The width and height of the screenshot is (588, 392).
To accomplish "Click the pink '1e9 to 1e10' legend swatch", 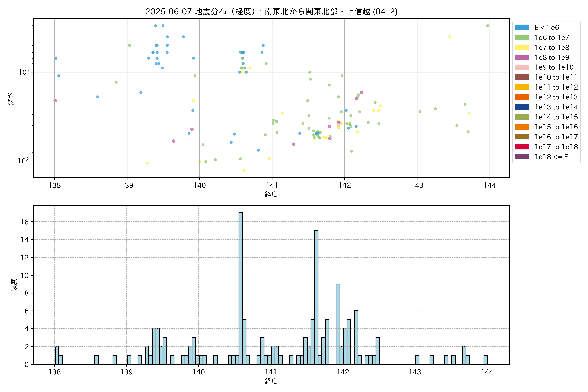I will click(522, 67).
